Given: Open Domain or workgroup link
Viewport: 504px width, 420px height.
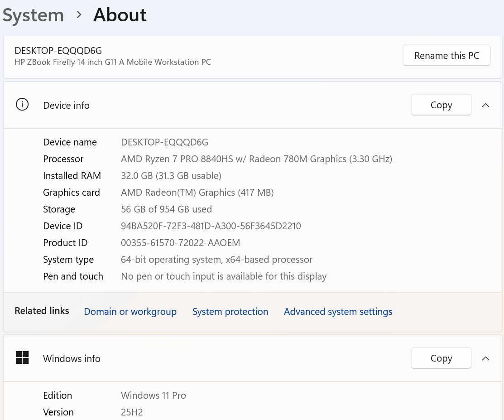Looking at the screenshot, I should pos(130,311).
